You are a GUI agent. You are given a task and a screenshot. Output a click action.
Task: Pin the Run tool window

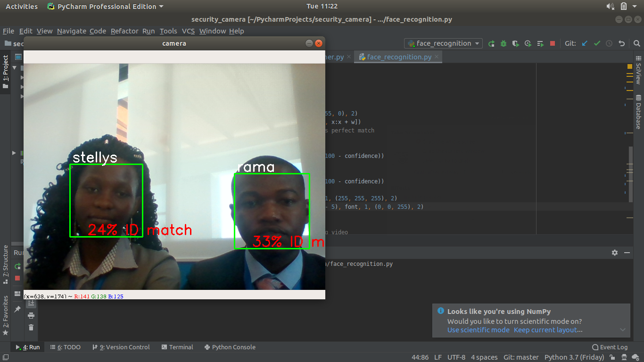(17, 309)
